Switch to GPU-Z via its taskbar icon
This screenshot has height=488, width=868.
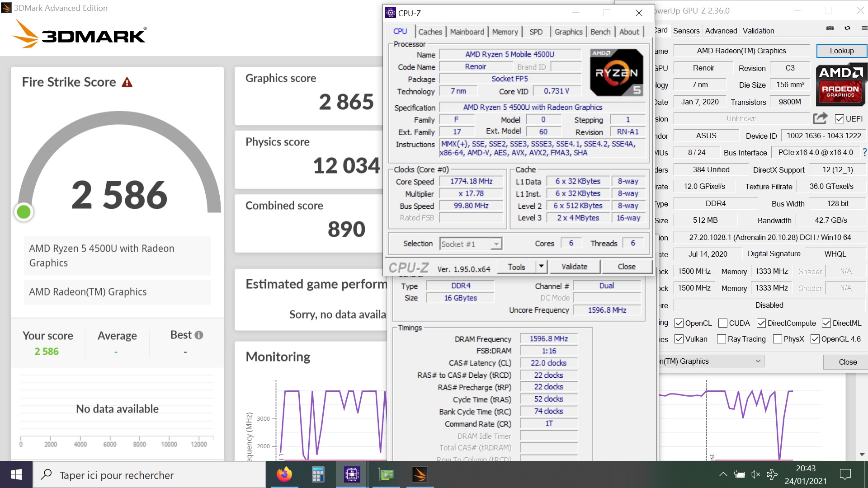click(386, 474)
